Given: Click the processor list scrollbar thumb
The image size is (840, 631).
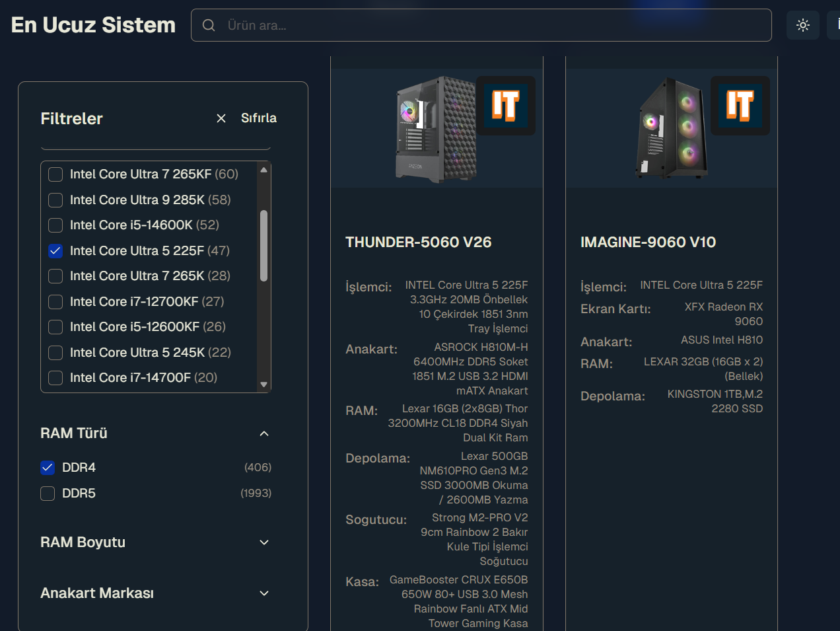Looking at the screenshot, I should click(264, 246).
